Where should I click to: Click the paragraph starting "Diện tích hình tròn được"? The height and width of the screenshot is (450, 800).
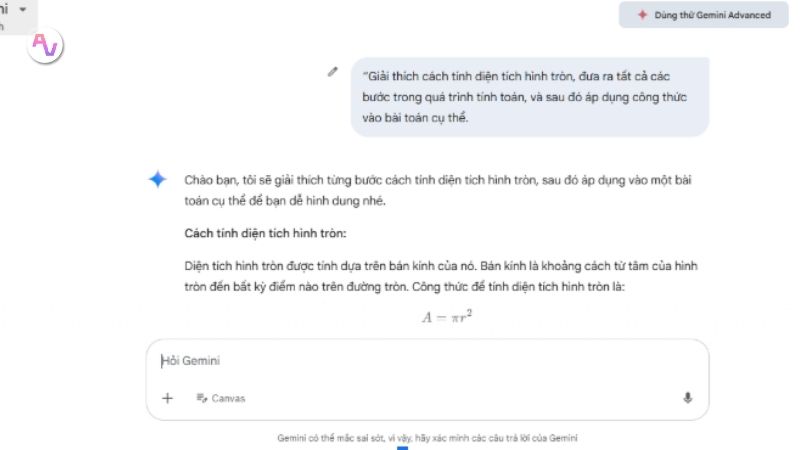441,276
